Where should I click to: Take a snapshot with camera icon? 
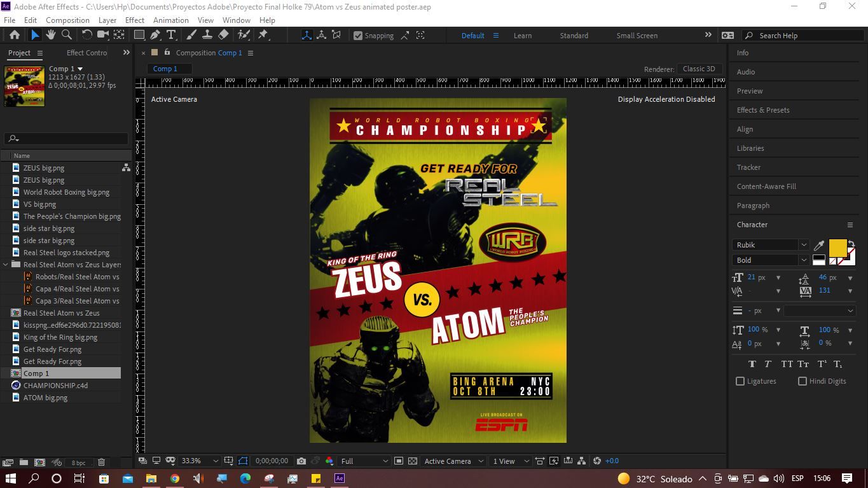(x=301, y=461)
